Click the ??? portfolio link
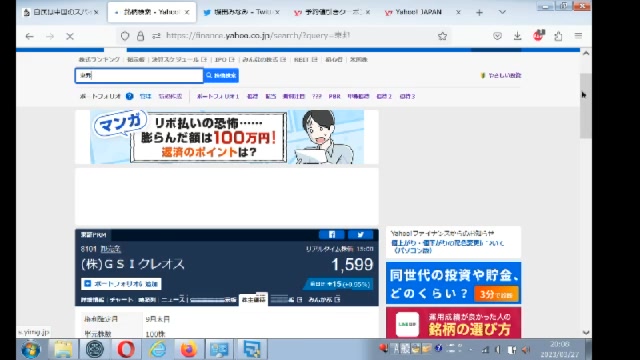 (x=317, y=96)
